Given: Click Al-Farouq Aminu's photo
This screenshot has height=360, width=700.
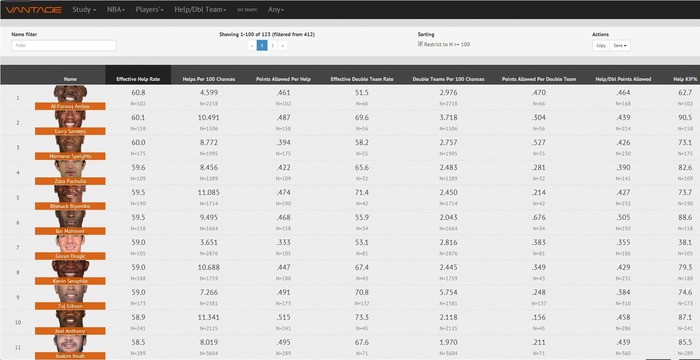Looking at the screenshot, I should [x=70, y=94].
